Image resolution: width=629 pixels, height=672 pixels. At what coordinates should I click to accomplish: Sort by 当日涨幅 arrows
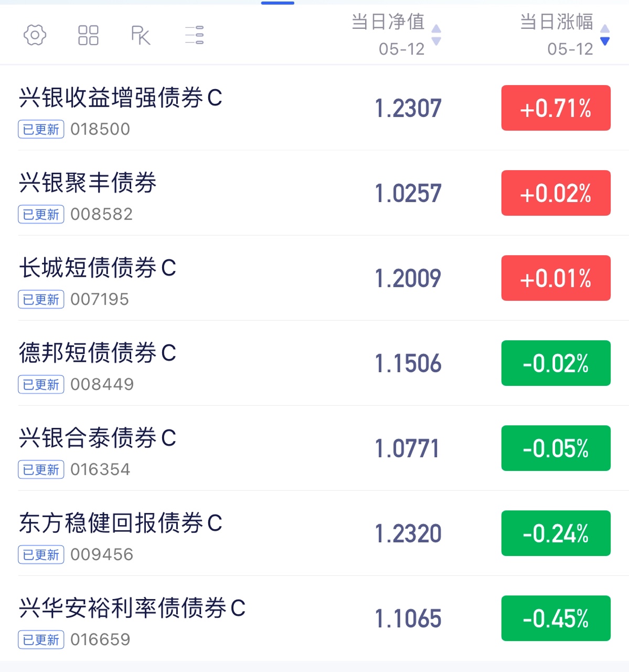(x=605, y=35)
